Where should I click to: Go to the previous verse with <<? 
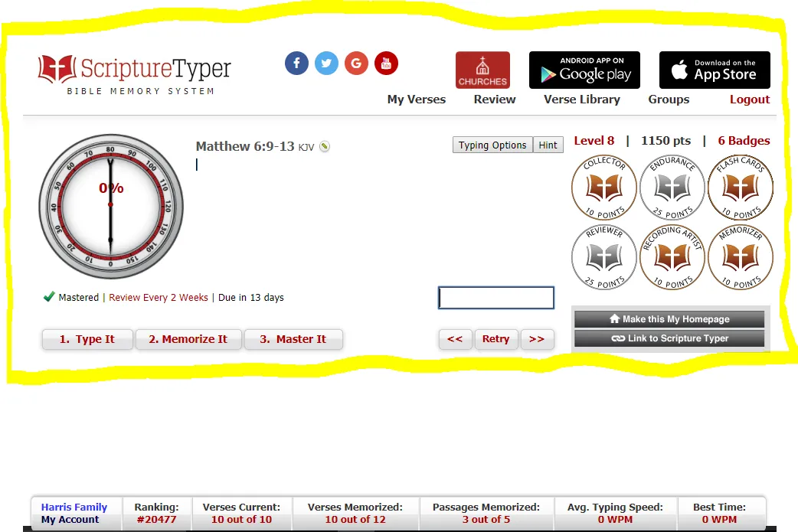coord(455,339)
